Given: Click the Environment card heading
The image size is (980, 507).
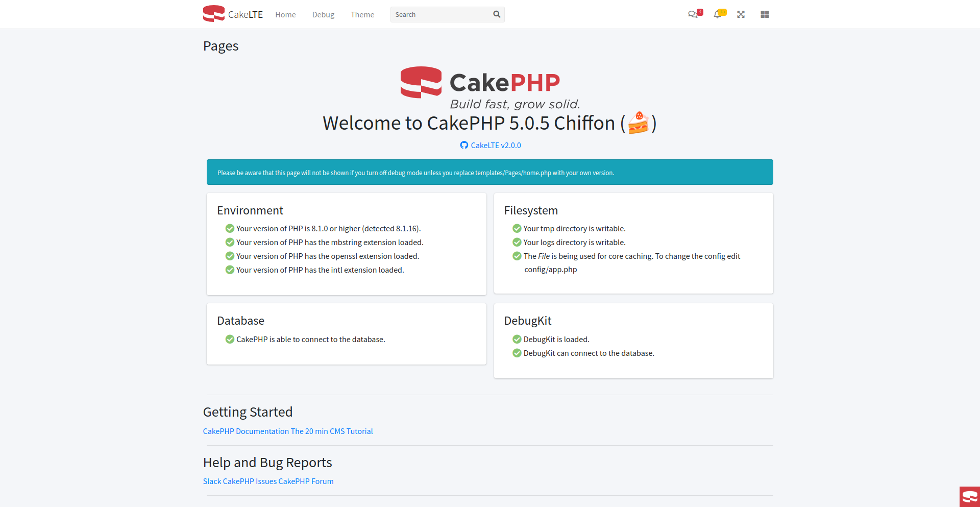Looking at the screenshot, I should [x=250, y=210].
